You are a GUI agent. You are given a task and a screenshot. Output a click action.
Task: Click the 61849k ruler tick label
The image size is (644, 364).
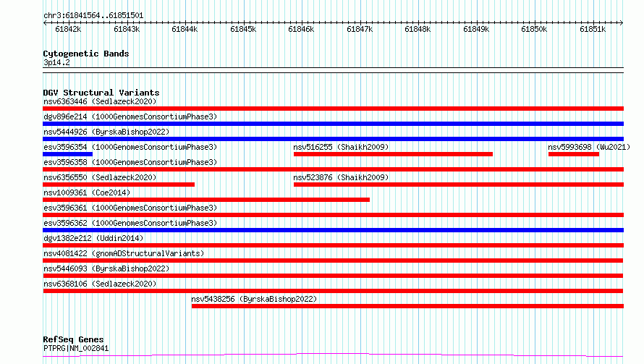click(x=476, y=29)
